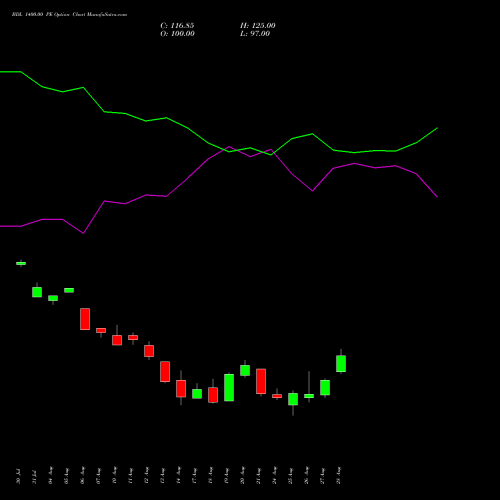Select the 25 Aug date label

tap(290, 475)
